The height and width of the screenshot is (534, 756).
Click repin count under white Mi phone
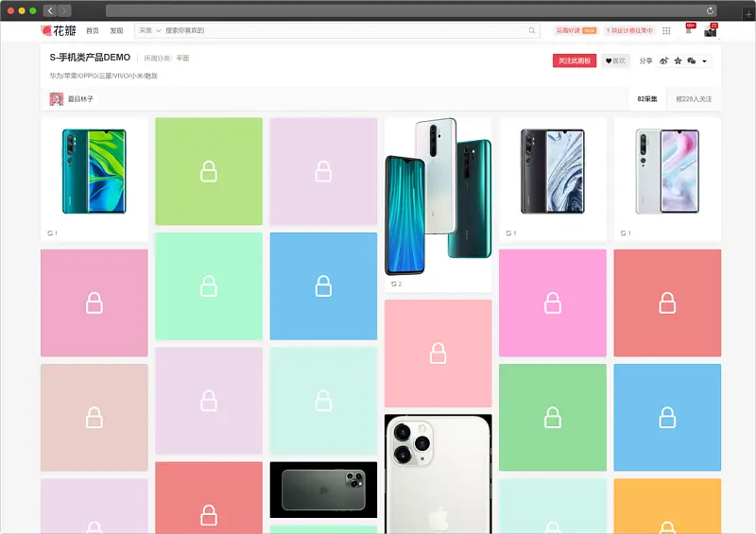coord(626,233)
